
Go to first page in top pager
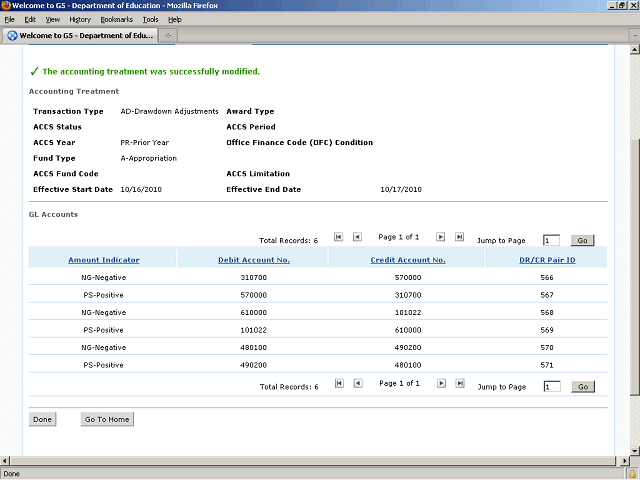point(339,237)
